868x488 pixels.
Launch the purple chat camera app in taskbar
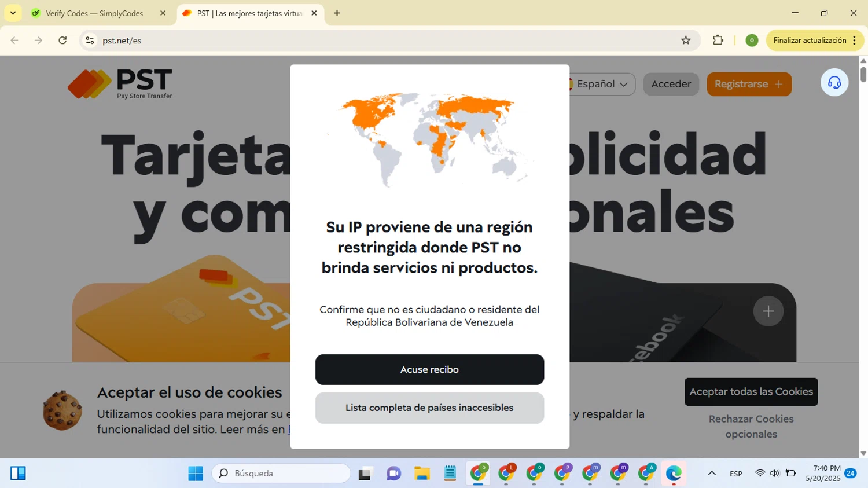click(x=393, y=474)
